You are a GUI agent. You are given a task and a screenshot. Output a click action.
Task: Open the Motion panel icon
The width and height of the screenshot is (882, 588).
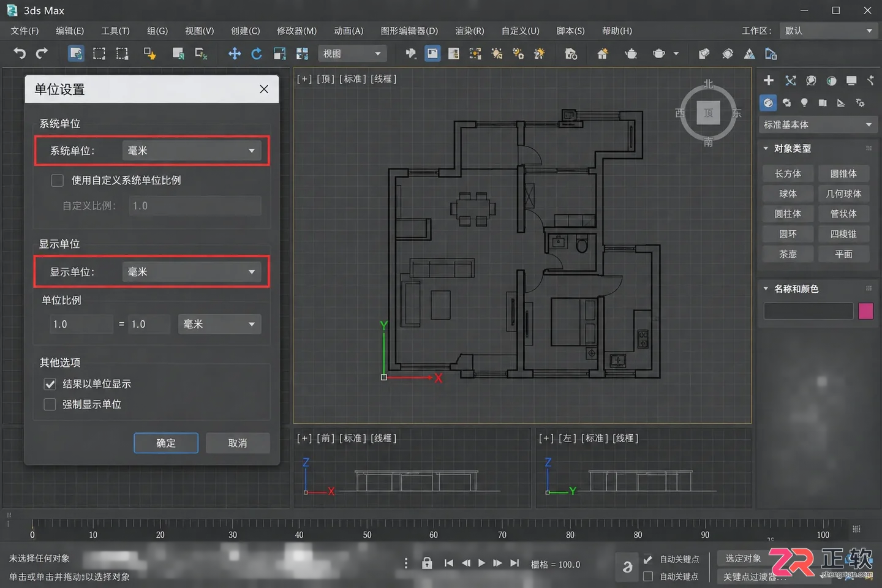pyautogui.click(x=831, y=80)
